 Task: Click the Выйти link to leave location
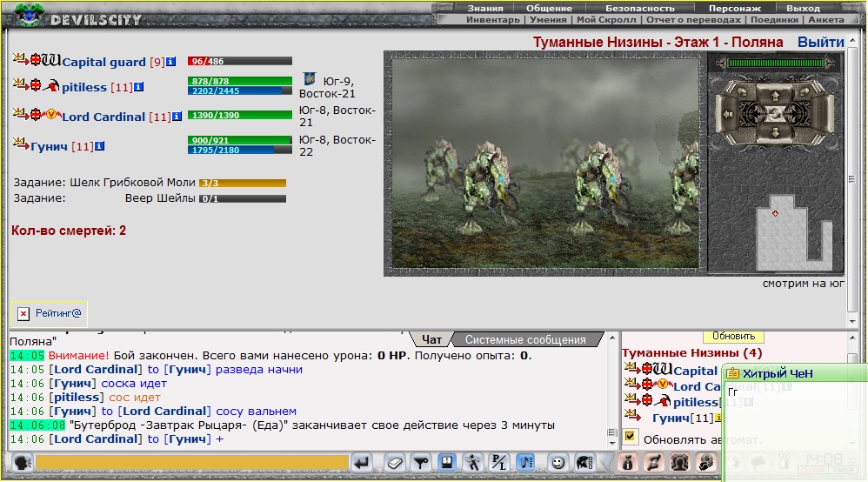click(820, 42)
